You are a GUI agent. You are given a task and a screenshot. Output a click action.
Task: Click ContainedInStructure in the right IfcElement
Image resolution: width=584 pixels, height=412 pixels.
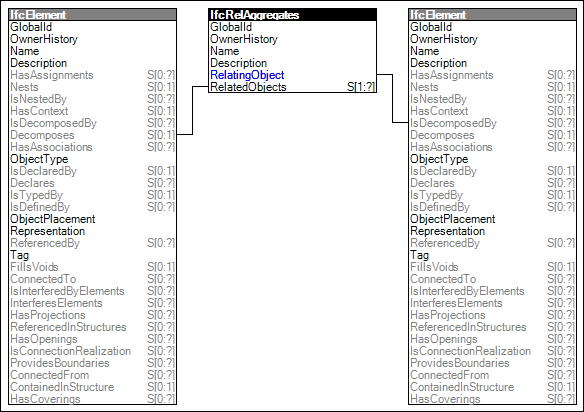pos(492,387)
